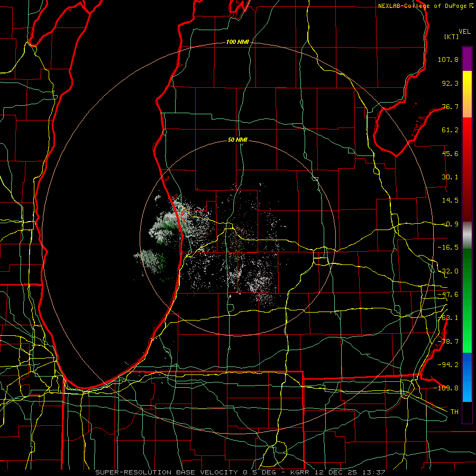Screen dimensions: 476x476
Task: Pick the yellow-orange segment of velocity scale
Action: pyautogui.click(x=467, y=94)
